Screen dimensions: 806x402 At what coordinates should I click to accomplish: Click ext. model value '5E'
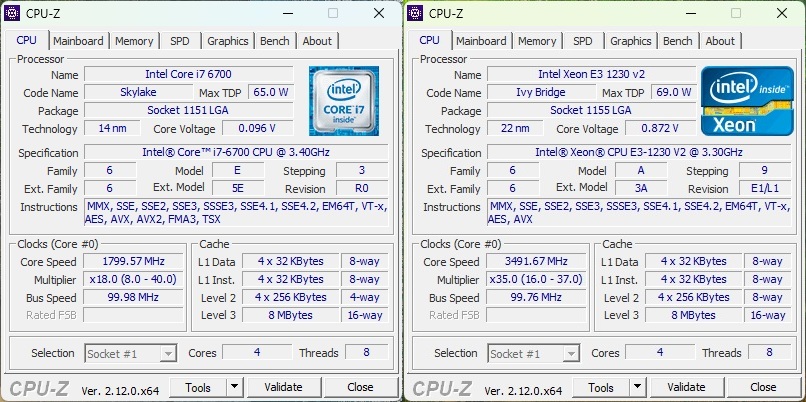pos(238,188)
